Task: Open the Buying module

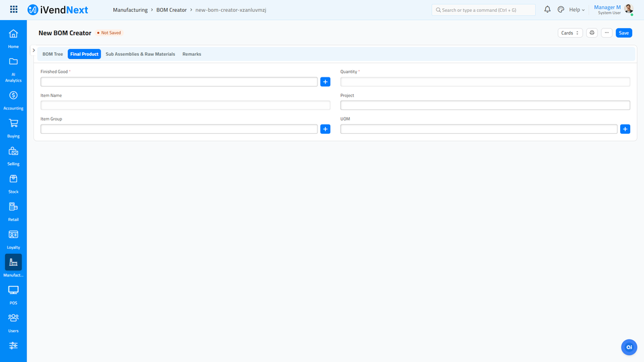Action: coord(13,128)
